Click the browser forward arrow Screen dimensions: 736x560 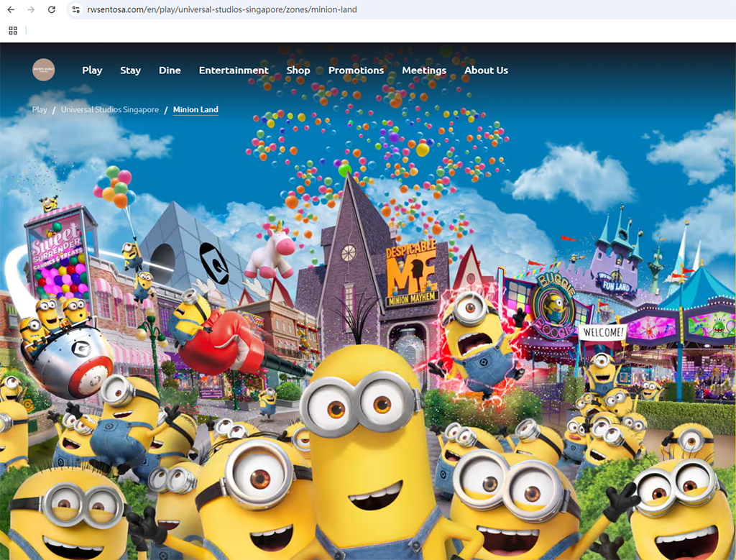pos(30,9)
